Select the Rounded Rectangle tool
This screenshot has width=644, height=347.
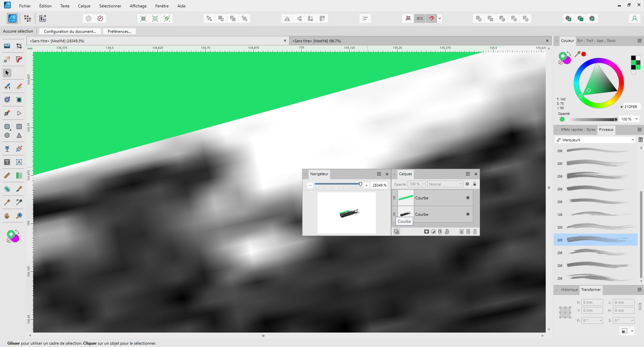click(7, 127)
